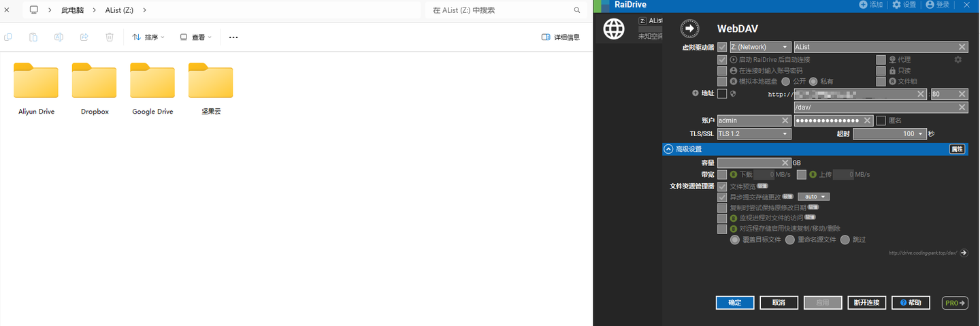Click the paste icon in Explorer toolbar
980x326 pixels.
33,37
